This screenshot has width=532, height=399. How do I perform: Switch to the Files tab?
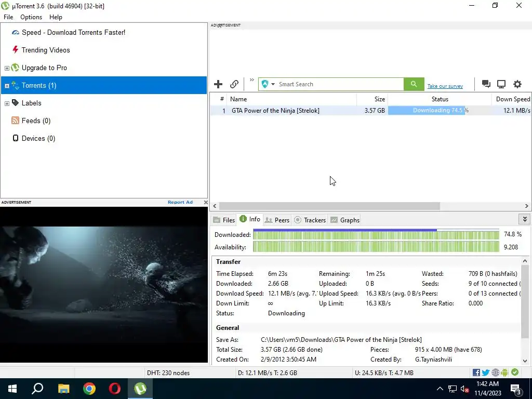click(224, 220)
